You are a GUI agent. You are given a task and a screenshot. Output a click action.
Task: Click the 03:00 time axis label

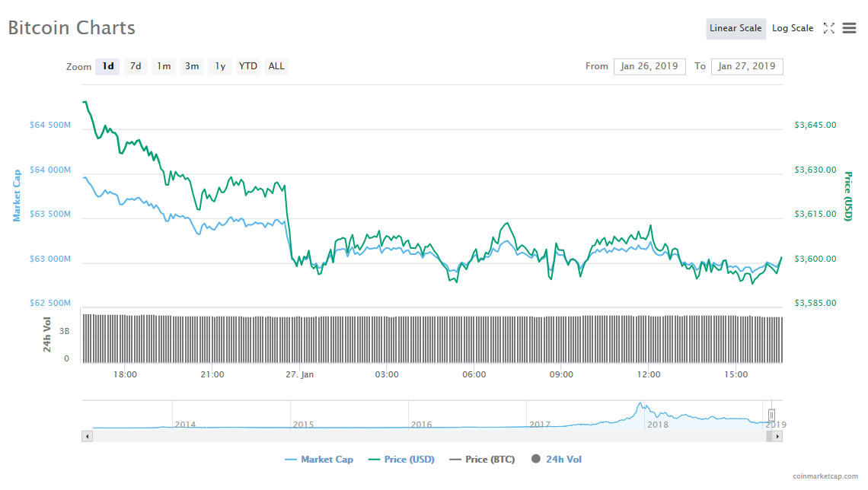(x=387, y=374)
